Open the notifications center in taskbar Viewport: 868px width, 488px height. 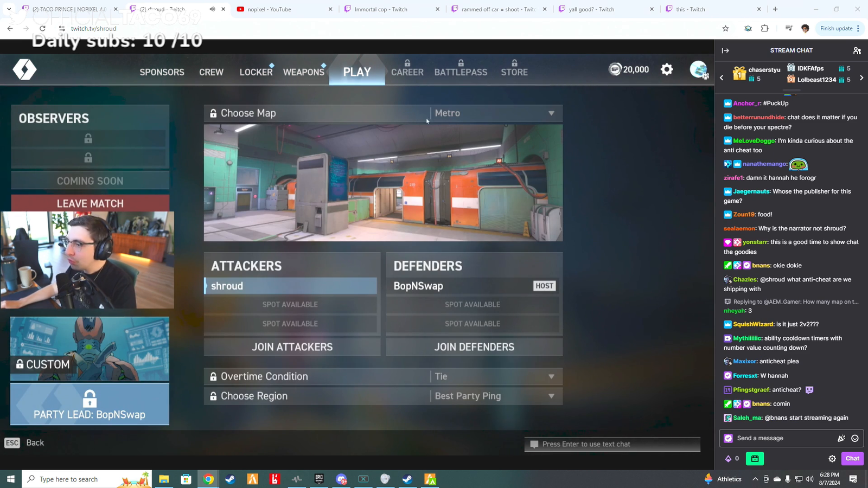point(853,479)
